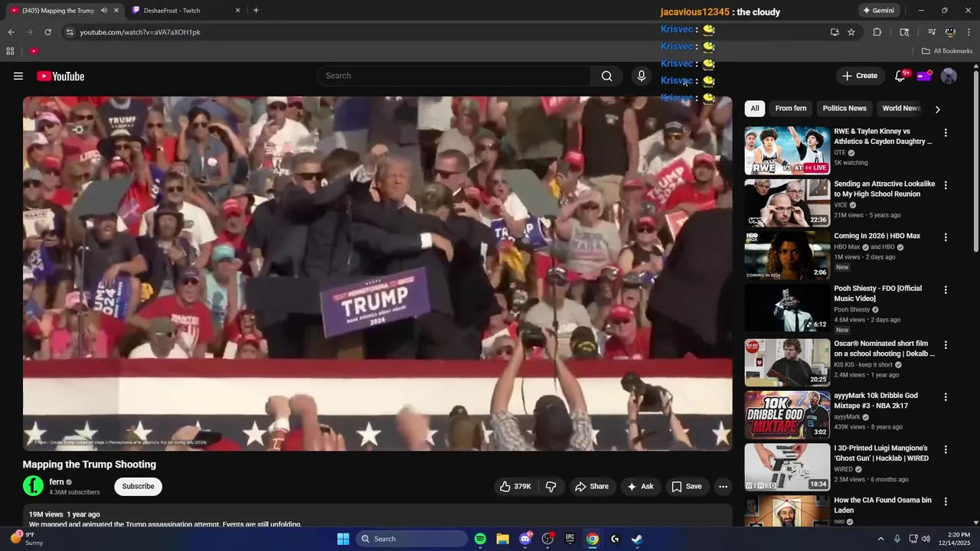Open Chrome media controls icon
Viewport: 980px width, 551px height.
coord(932,32)
